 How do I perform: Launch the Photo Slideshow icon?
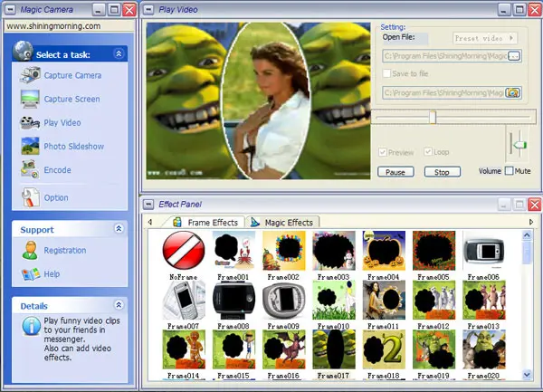click(x=30, y=146)
